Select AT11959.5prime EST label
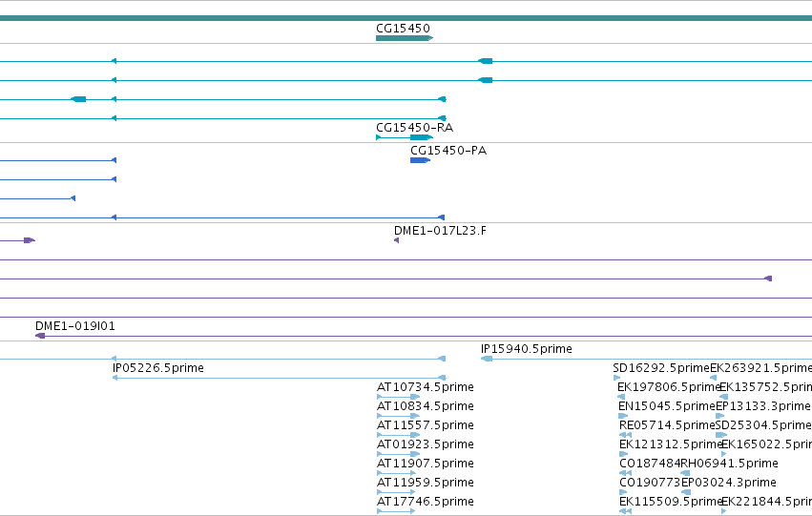This screenshot has height=516, width=812. [426, 483]
